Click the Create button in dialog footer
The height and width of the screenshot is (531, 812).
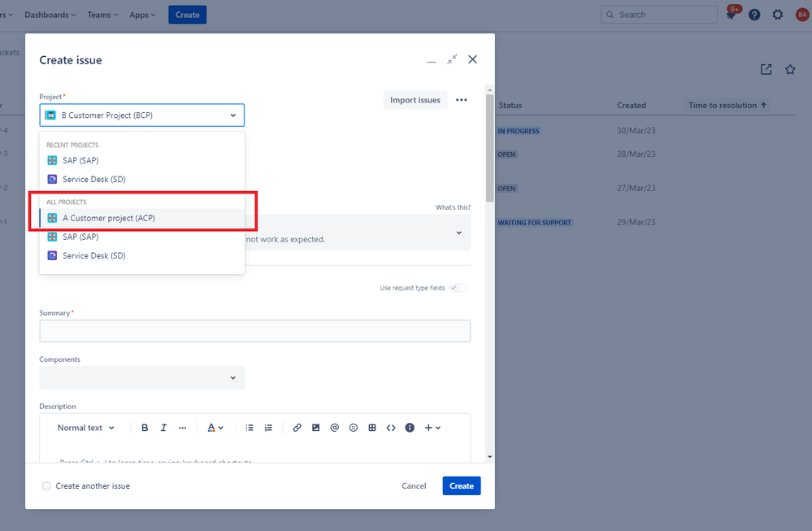click(462, 486)
